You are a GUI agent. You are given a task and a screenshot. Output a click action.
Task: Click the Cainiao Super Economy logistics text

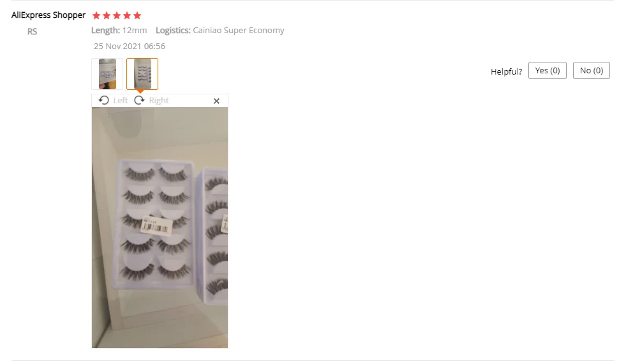click(239, 31)
